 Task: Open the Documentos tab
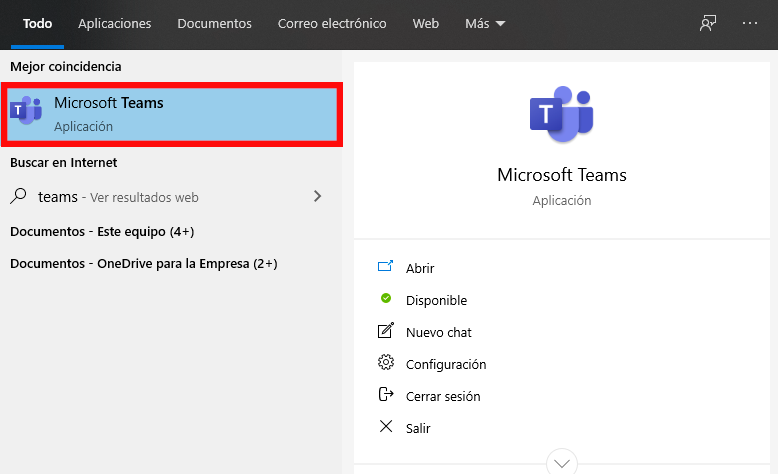point(214,24)
